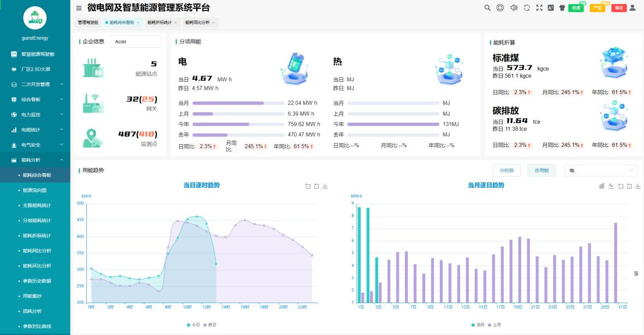Click zoom-area icon on 当日逐时趋势 chart
The width and height of the screenshot is (644, 335).
307,186
